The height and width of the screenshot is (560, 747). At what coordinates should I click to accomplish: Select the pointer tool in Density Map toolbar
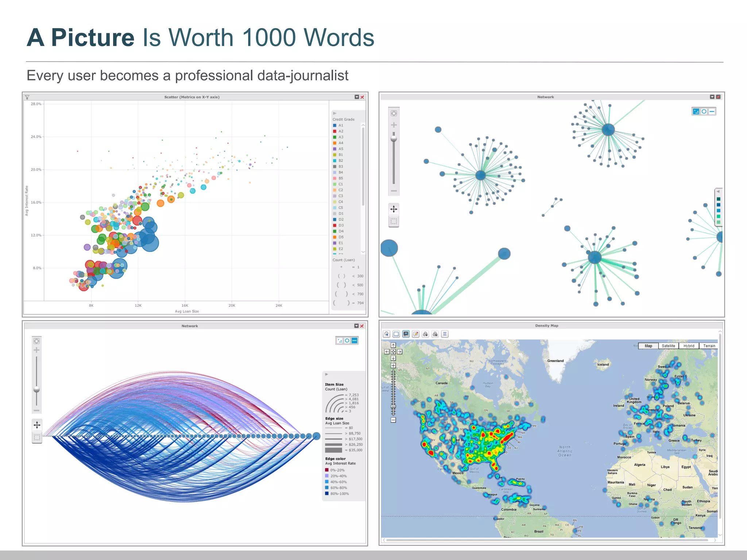pos(387,334)
